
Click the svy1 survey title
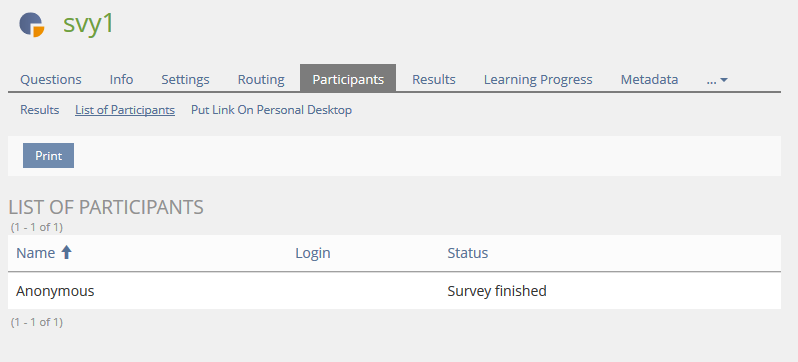tap(89, 24)
